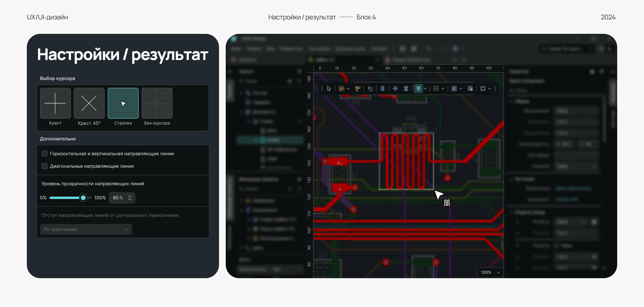Click the 'Блок 4' header text
Image resolution: width=644 pixels, height=307 pixels.
366,17
